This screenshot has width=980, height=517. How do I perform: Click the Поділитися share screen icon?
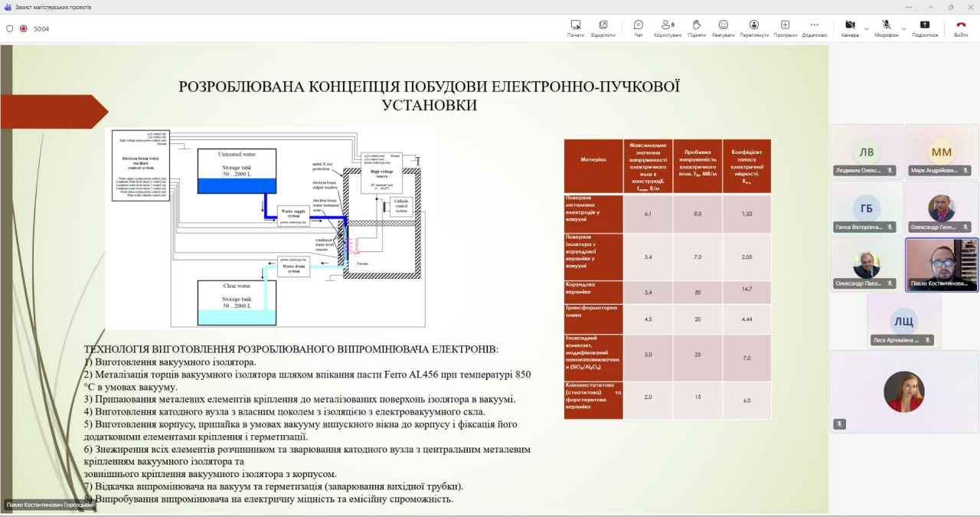coord(925,28)
